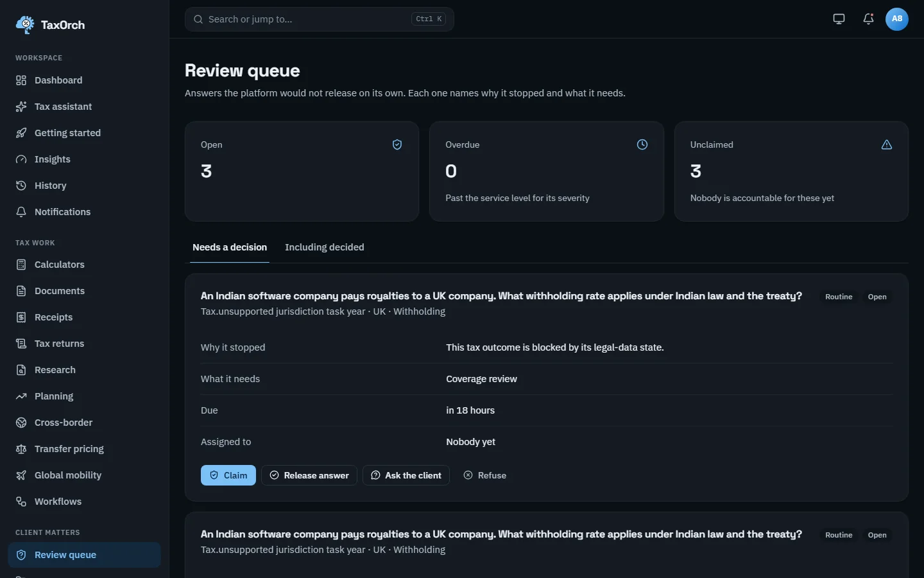The image size is (924, 578).
Task: Click the first Indian software company question title
Action: (501, 296)
